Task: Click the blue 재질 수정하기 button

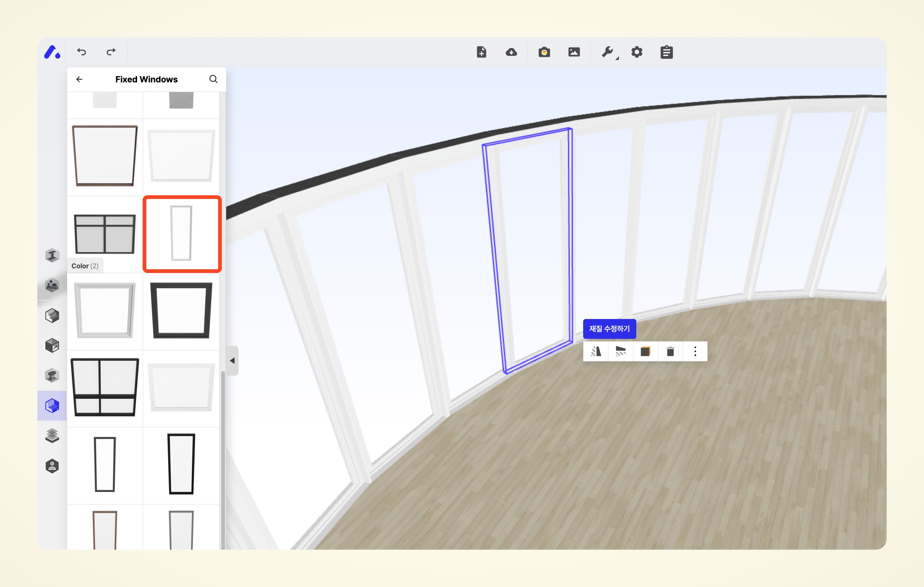Action: [609, 329]
